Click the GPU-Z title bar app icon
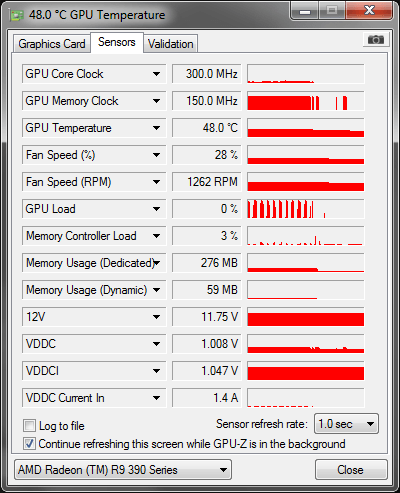Screen dimensions: 400x493 (x=17, y=15)
